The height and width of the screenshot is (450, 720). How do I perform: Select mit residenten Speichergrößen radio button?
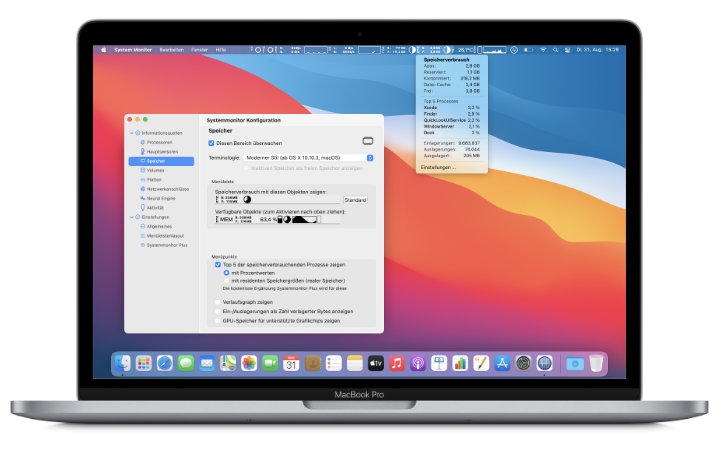pyautogui.click(x=226, y=281)
